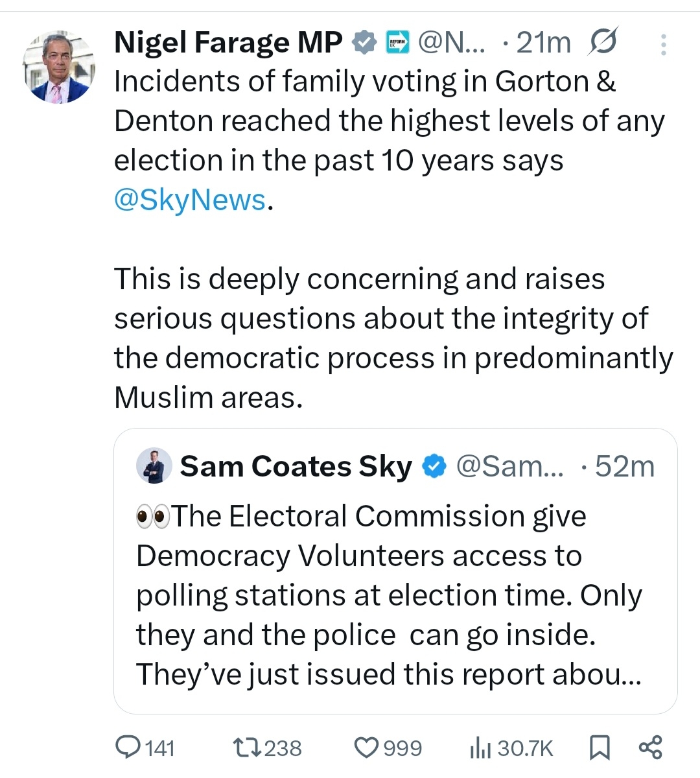Open Sam Coates Sky's small avatar
700x778 pixels.
(x=154, y=466)
